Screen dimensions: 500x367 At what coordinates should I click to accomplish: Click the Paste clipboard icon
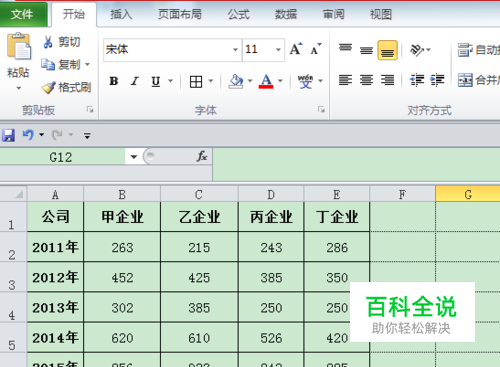(19, 46)
